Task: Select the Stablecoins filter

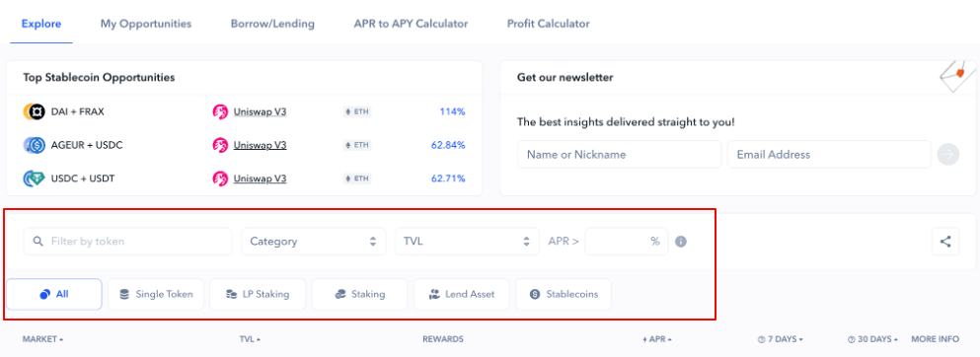Action: click(x=564, y=294)
